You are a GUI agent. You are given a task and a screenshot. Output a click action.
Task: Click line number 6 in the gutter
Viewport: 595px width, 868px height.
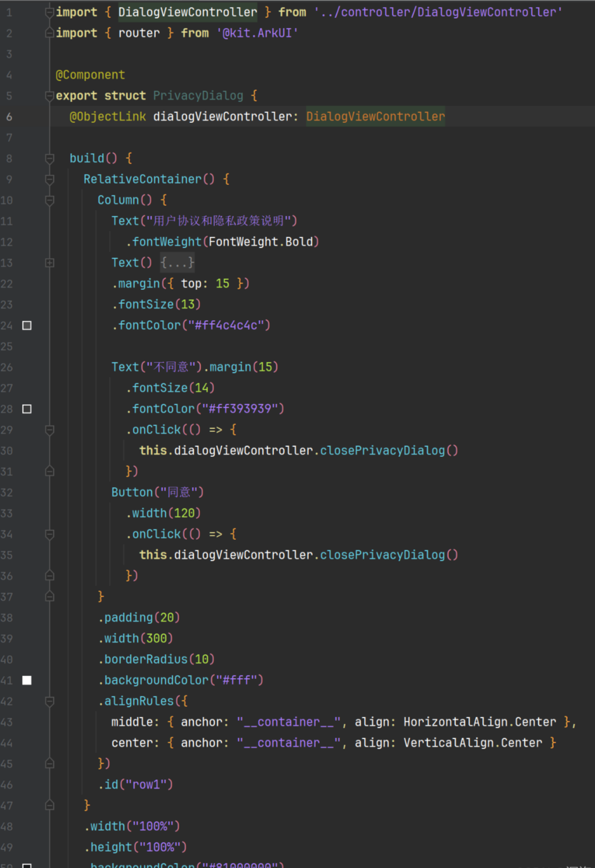point(9,117)
